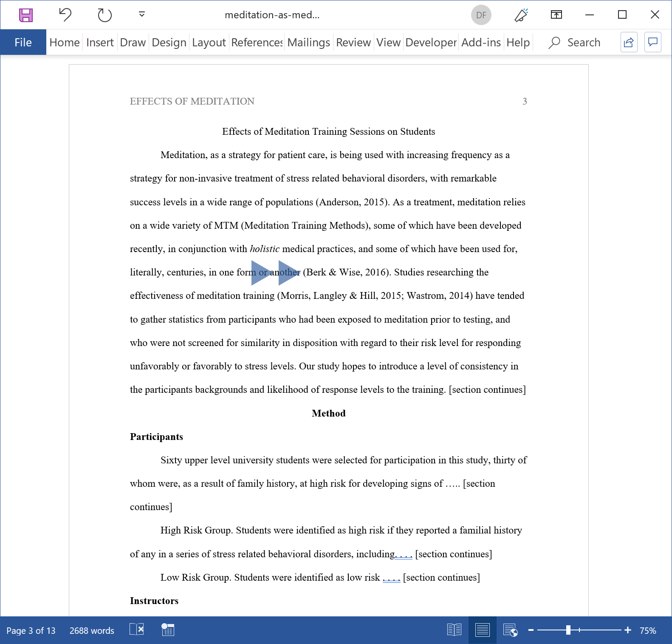Click the Redo/Repeat arrow icon
Screen dimensions: 672x644
(x=104, y=15)
